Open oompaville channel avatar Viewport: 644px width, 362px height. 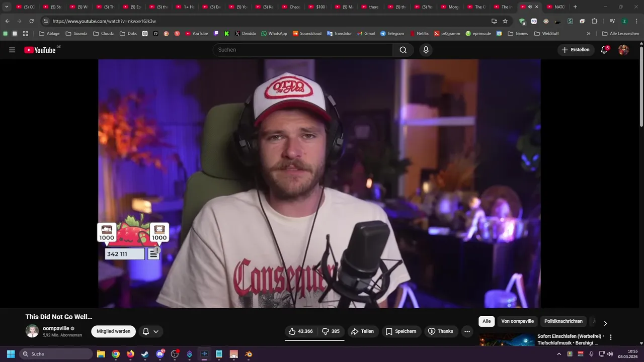[x=32, y=331]
